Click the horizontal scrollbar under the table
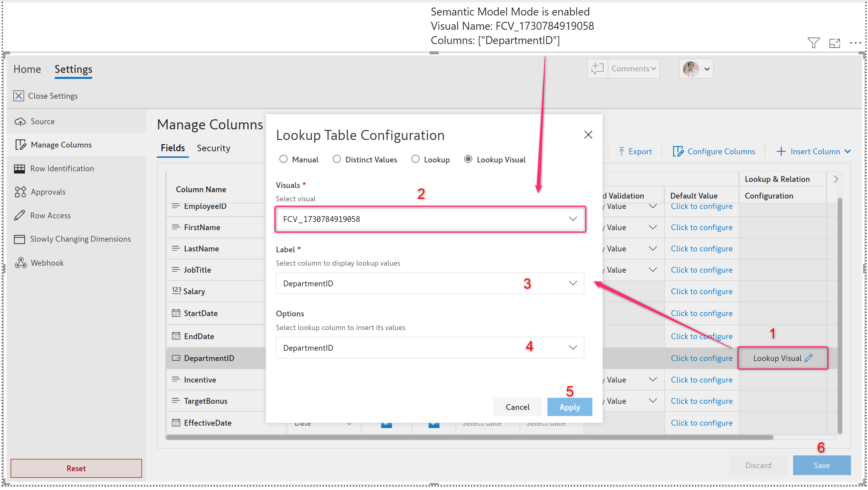This screenshot has width=868, height=490. pos(469,437)
